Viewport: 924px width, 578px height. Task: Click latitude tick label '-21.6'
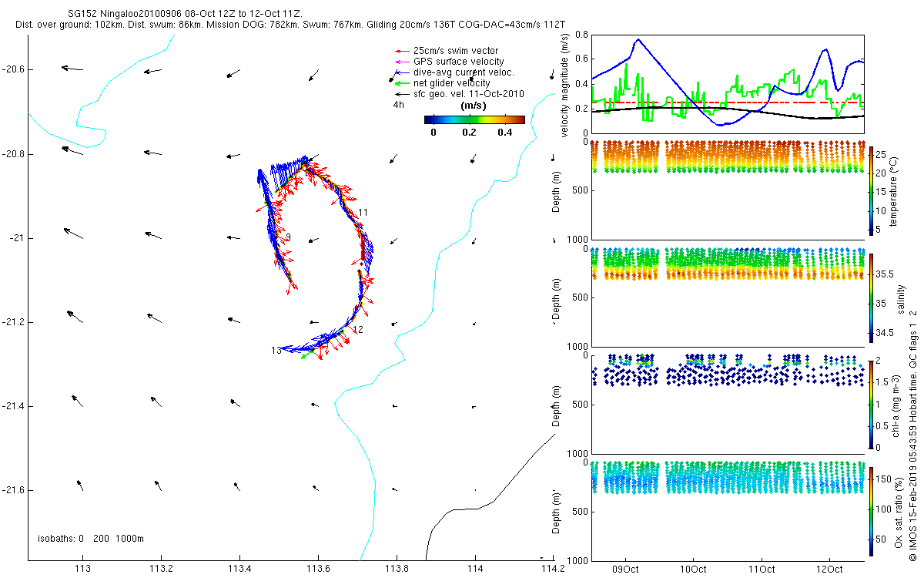point(12,490)
